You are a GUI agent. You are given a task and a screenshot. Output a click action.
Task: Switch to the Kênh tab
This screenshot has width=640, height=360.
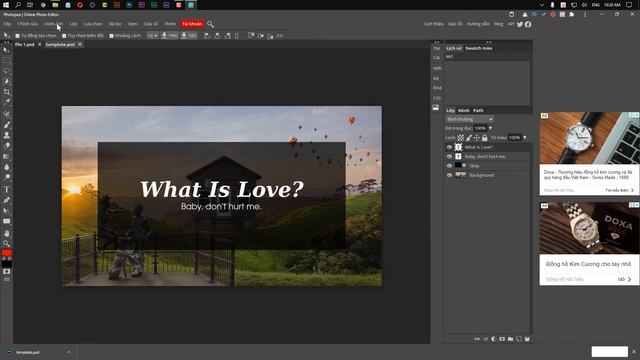464,111
